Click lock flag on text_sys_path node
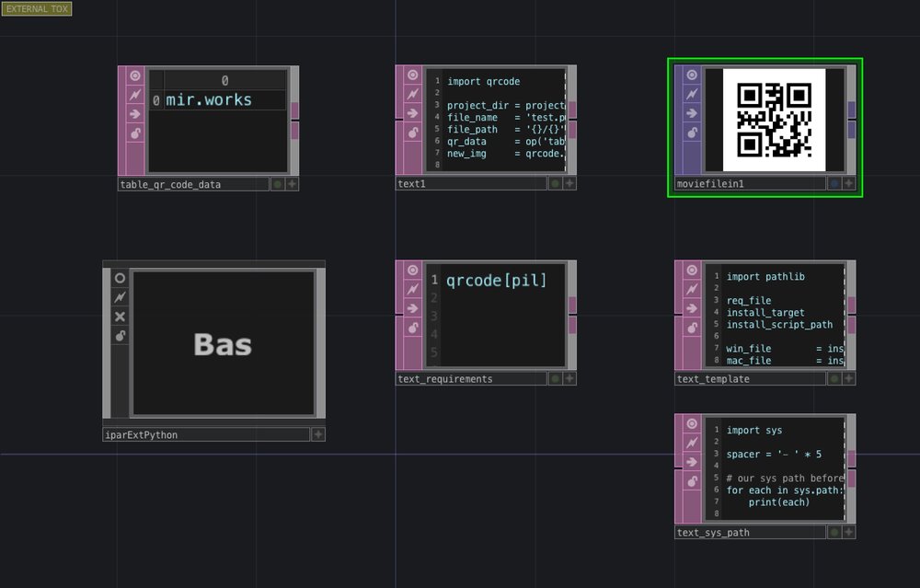 coord(691,482)
